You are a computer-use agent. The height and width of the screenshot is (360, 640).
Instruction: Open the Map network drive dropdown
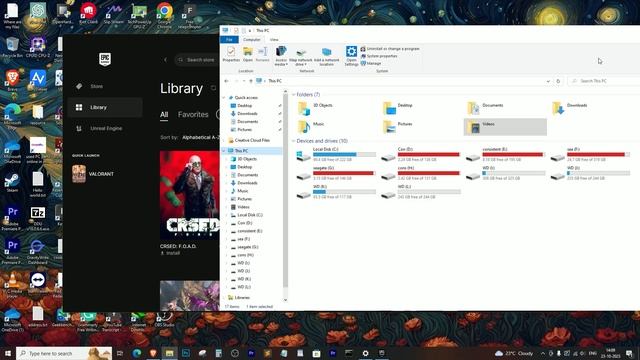(301, 56)
